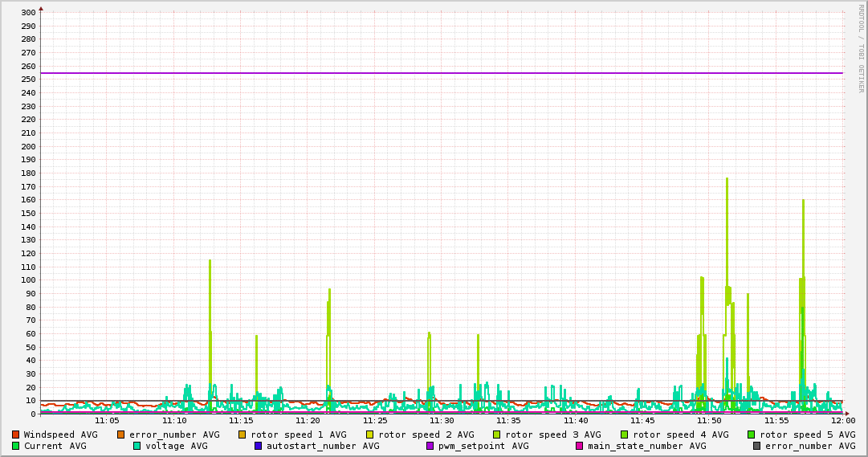868x457 pixels.
Task: Click the red Windspeed AVG legend swatch
Action: pyautogui.click(x=15, y=435)
